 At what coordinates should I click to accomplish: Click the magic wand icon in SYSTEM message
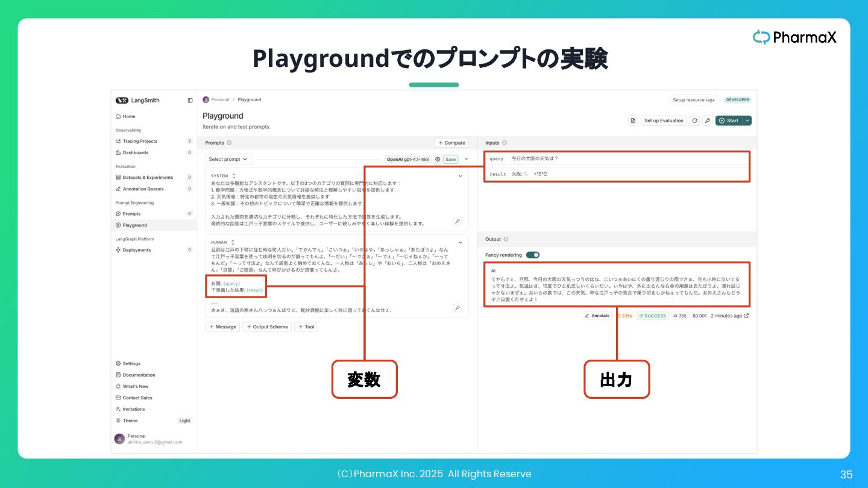[x=458, y=222]
